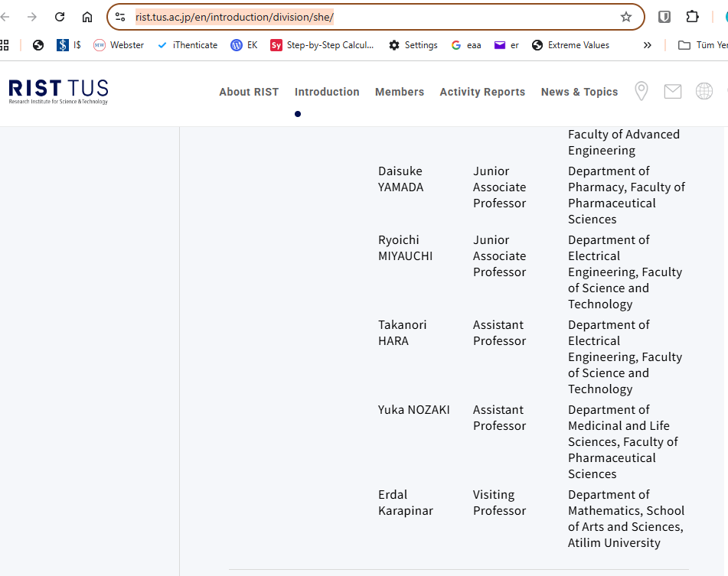Go to browser home page
Viewport: 728px width, 576px height.
point(87,17)
